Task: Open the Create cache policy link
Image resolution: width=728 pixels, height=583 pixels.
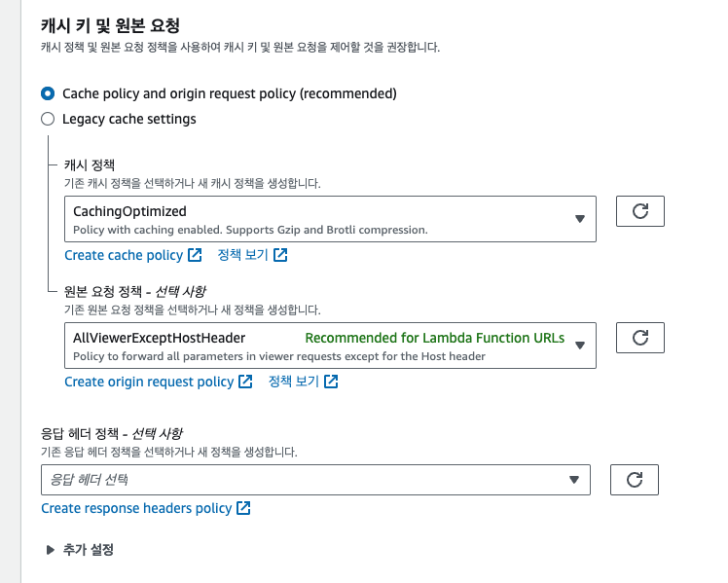Action: [124, 255]
